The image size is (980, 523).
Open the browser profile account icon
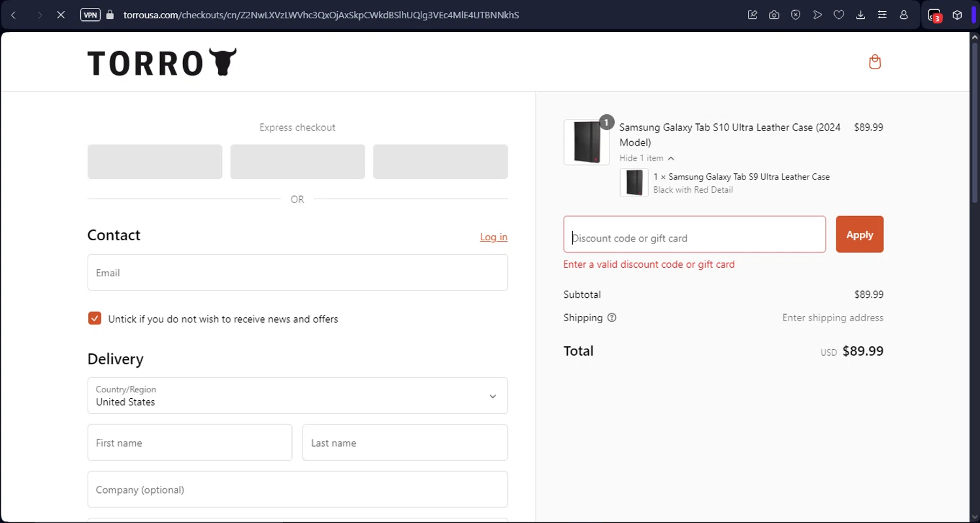click(904, 14)
